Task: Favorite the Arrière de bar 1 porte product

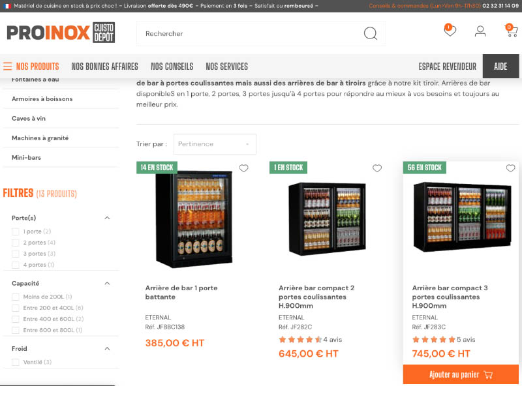Action: [x=243, y=168]
